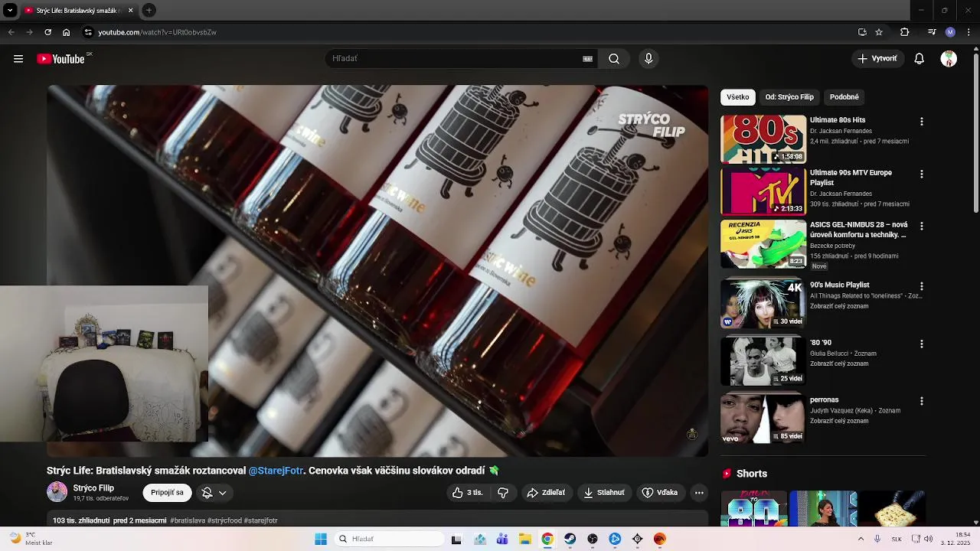This screenshot has height=551, width=980.
Task: Click the Zdieľať share button
Action: [x=546, y=493]
